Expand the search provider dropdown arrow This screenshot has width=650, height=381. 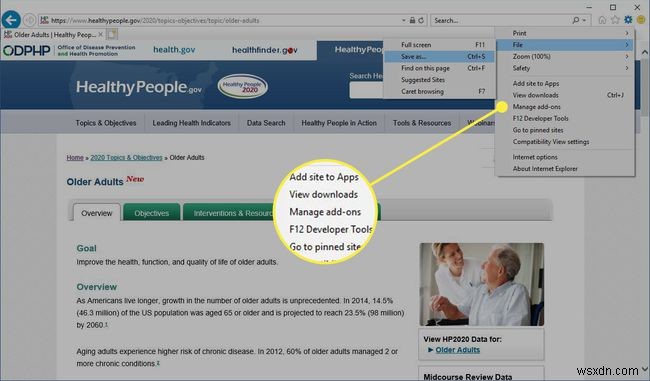[x=585, y=20]
